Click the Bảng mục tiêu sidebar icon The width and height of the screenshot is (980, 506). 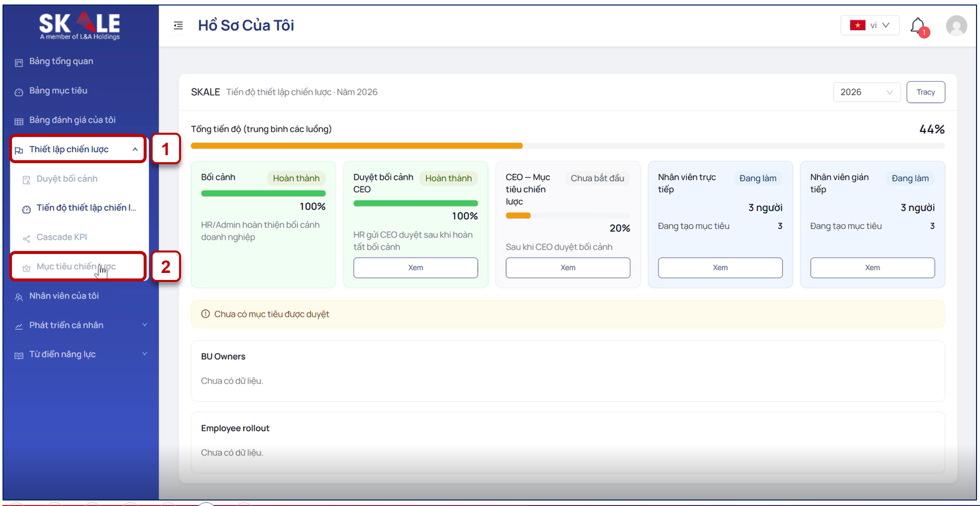tap(19, 92)
